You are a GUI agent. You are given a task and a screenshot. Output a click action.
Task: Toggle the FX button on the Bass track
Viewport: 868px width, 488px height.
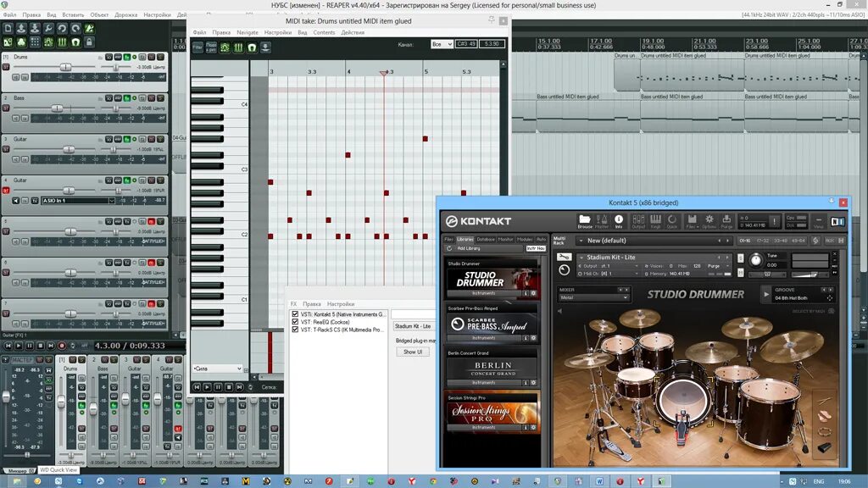tap(127, 98)
